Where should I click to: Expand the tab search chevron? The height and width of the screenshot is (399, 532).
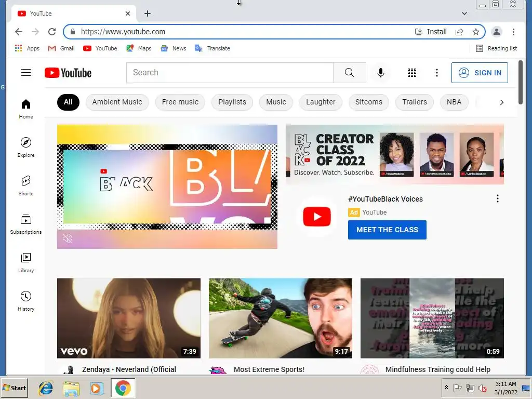pyautogui.click(x=464, y=14)
